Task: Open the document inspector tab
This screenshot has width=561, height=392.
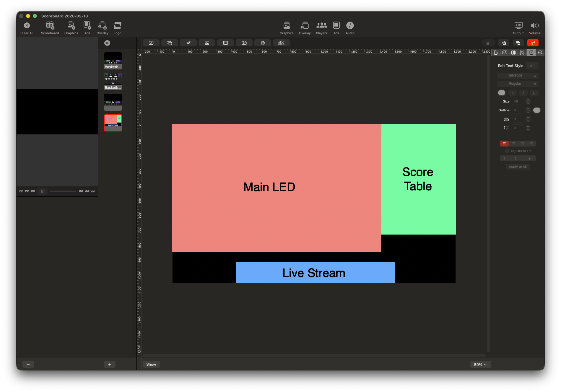Action: [x=496, y=53]
